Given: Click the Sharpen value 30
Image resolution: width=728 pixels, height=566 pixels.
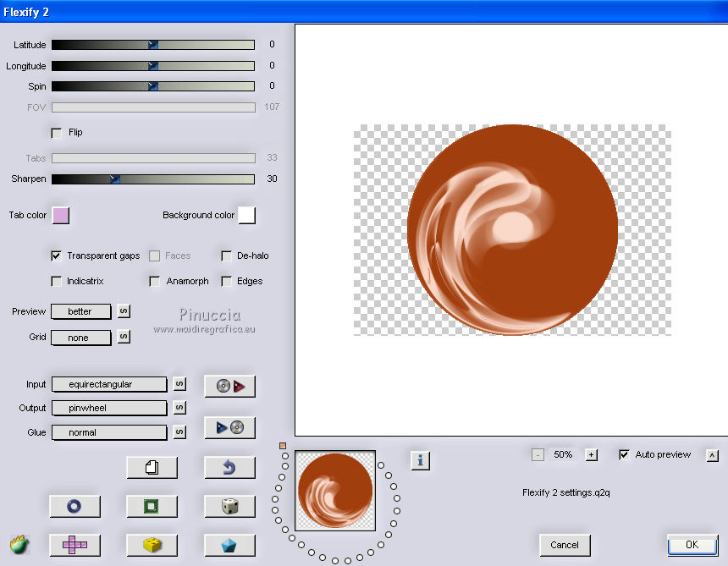Looking at the screenshot, I should coord(272,179).
